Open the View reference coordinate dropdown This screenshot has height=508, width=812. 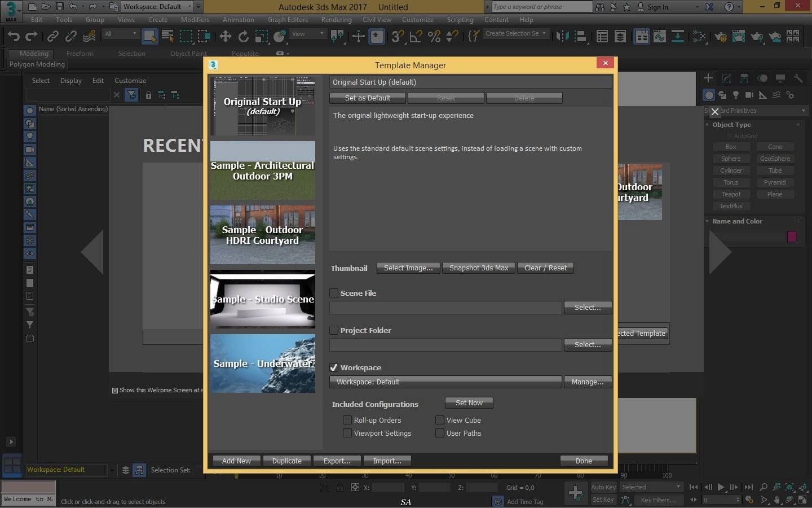tap(308, 34)
